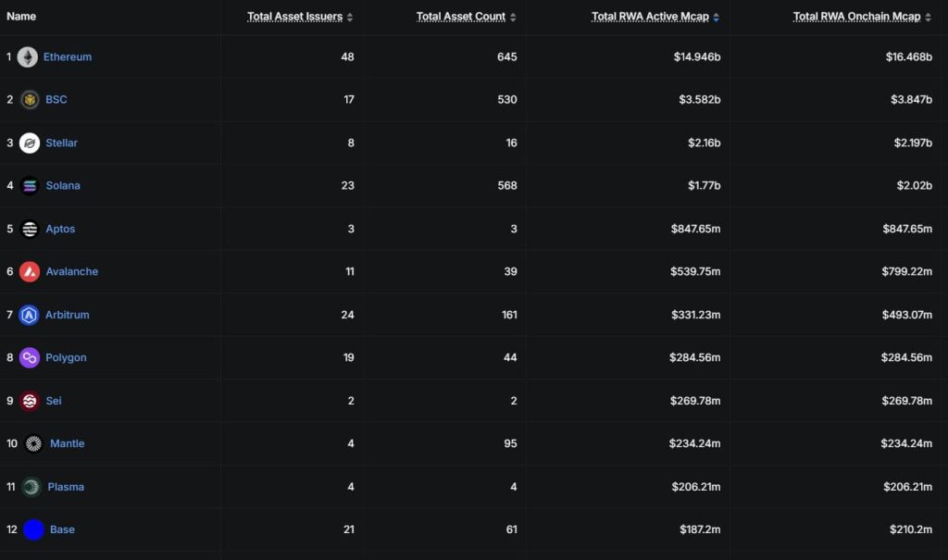
Task: Sort by Total Asset Issuers arrows
Action: pos(349,18)
